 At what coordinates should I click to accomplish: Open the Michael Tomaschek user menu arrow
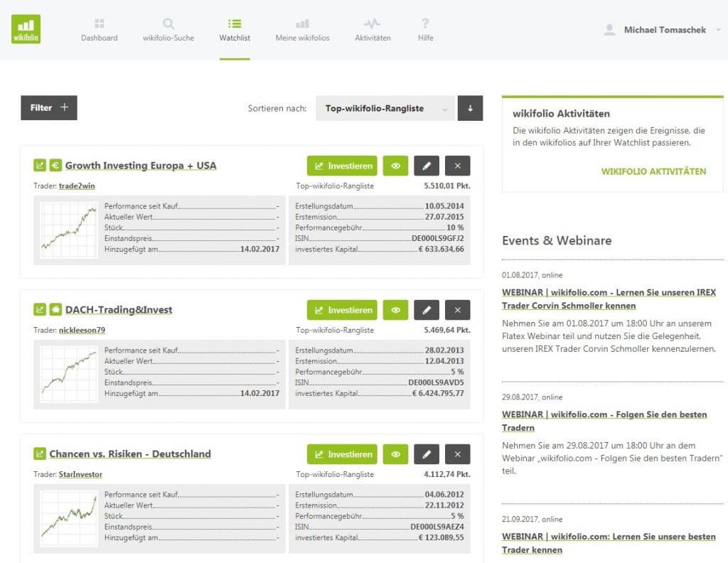click(718, 30)
